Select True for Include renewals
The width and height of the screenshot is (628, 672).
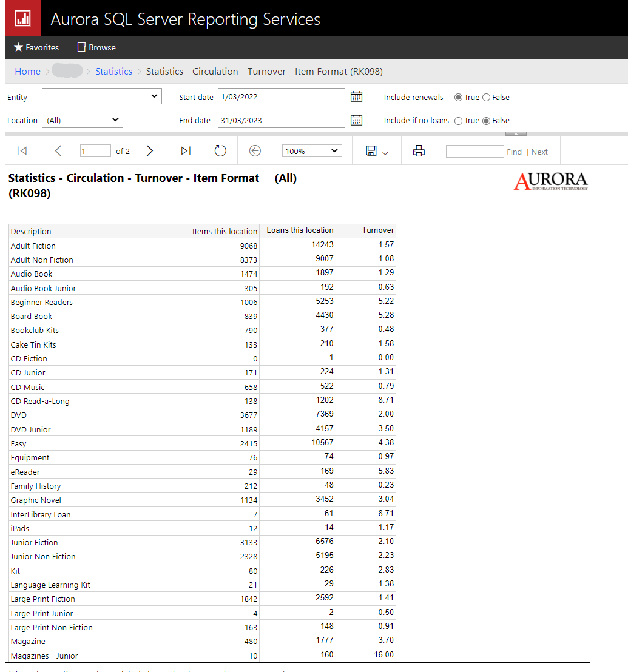pos(458,98)
